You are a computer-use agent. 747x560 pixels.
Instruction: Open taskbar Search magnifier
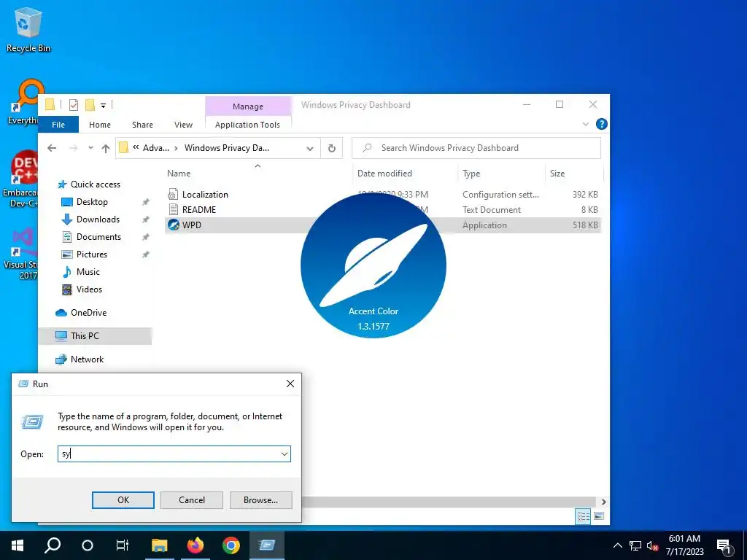point(53,545)
